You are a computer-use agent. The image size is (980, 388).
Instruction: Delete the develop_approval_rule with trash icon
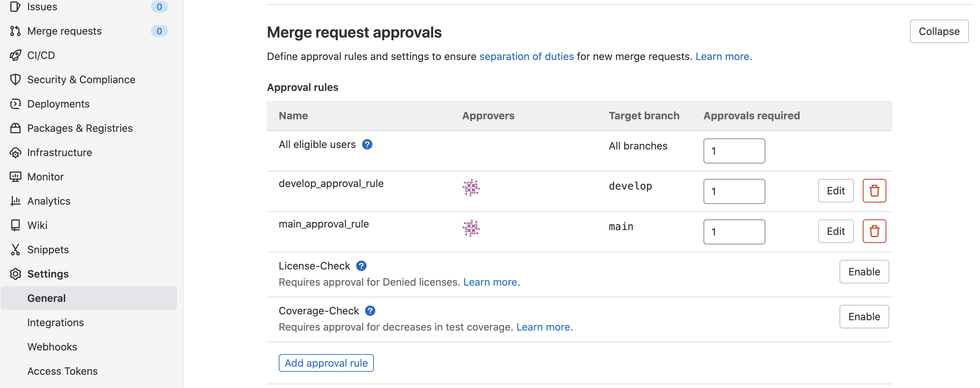click(874, 191)
